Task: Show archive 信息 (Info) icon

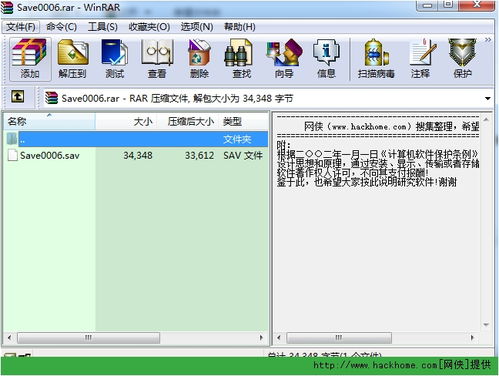Action: pyautogui.click(x=326, y=59)
